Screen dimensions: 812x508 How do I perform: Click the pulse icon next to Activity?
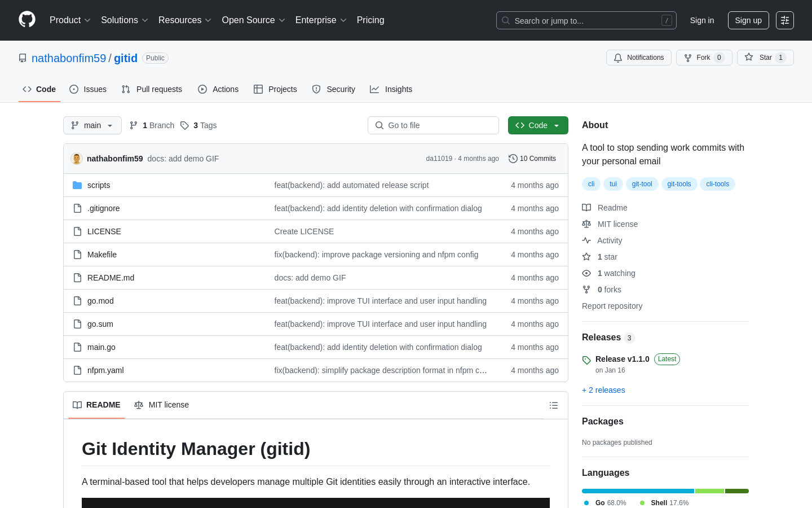pos(586,240)
